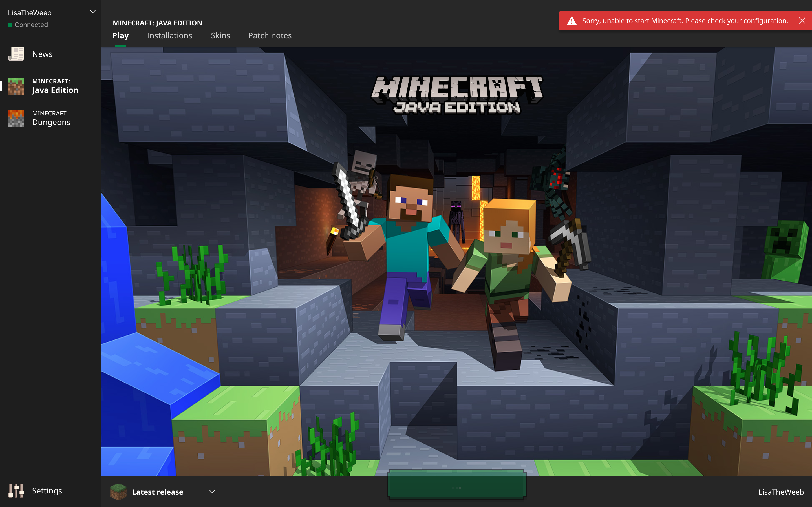Dismiss the error notification with X
Image resolution: width=812 pixels, height=507 pixels.
(x=802, y=21)
